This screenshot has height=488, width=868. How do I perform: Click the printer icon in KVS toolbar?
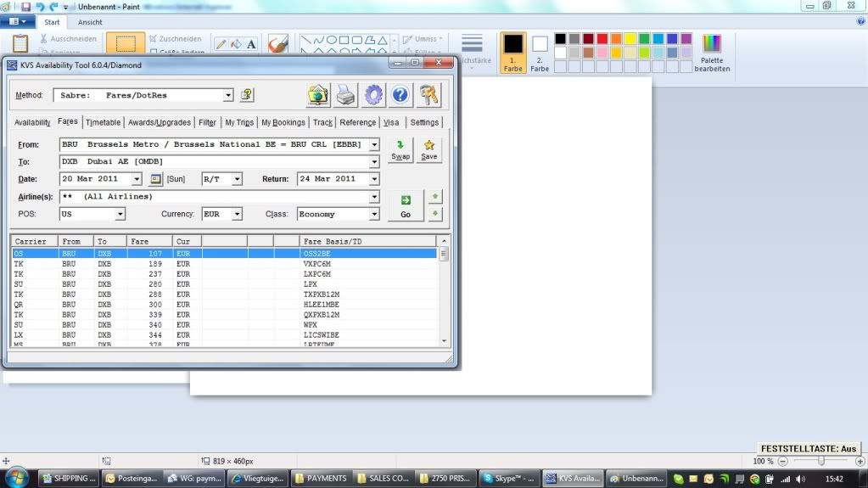346,95
